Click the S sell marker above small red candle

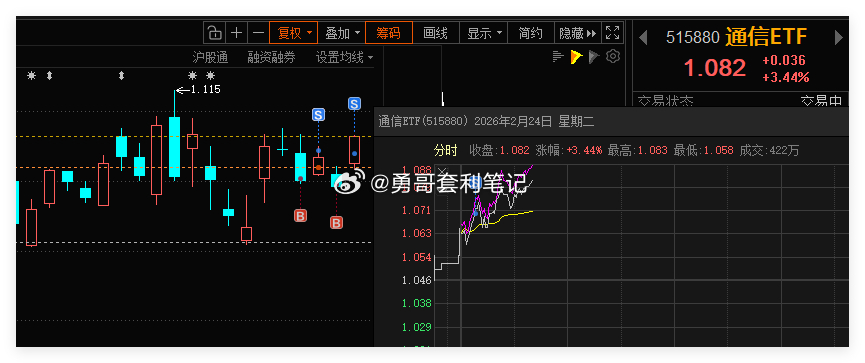click(318, 115)
